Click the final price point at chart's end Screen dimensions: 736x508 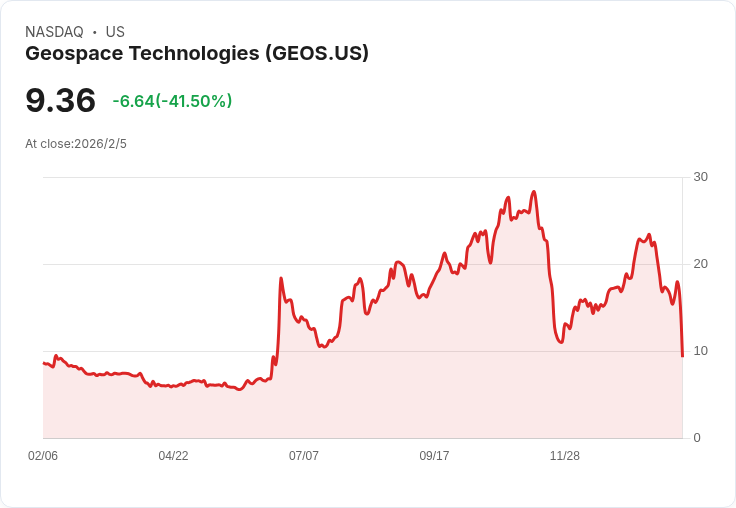pyautogui.click(x=682, y=356)
